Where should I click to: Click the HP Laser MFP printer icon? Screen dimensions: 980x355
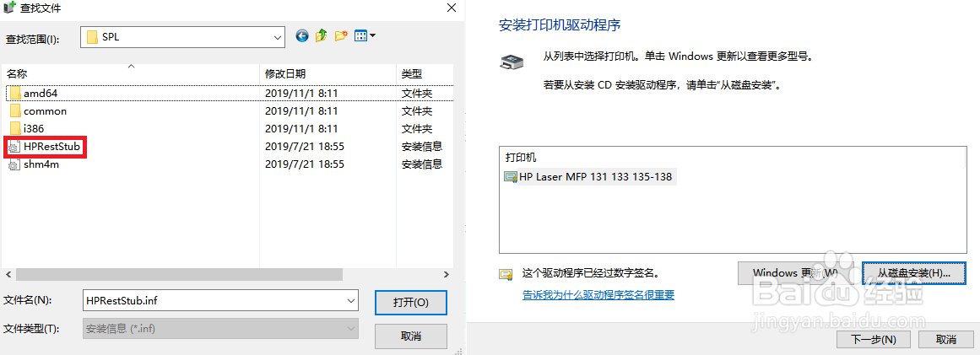click(511, 177)
